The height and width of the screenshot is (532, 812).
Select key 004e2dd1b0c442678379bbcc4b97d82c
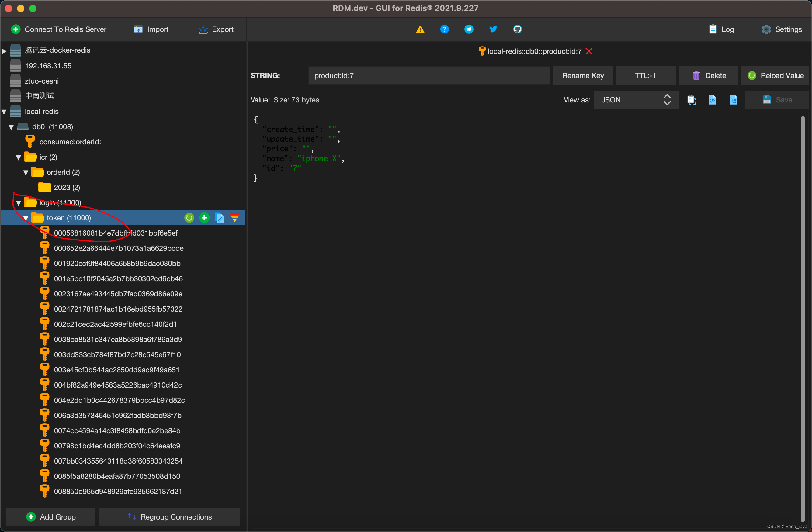pos(120,400)
